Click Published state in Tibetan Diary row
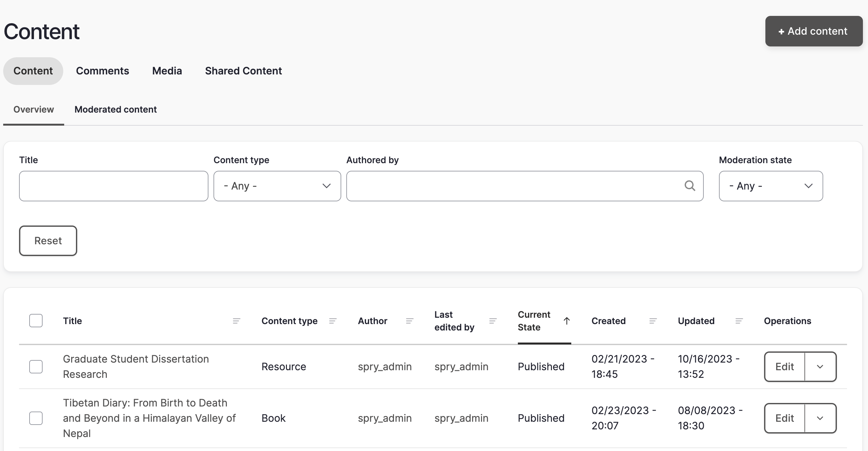This screenshot has height=451, width=868. pos(541,418)
